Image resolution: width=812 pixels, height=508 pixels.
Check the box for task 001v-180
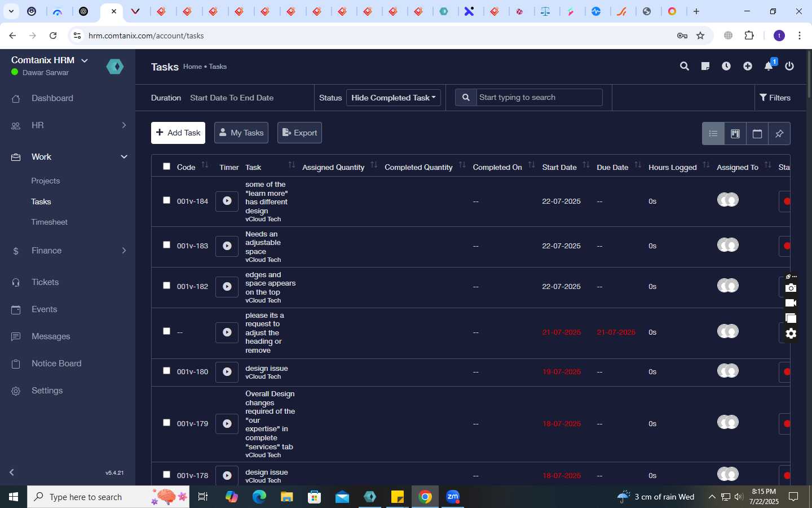pos(166,371)
